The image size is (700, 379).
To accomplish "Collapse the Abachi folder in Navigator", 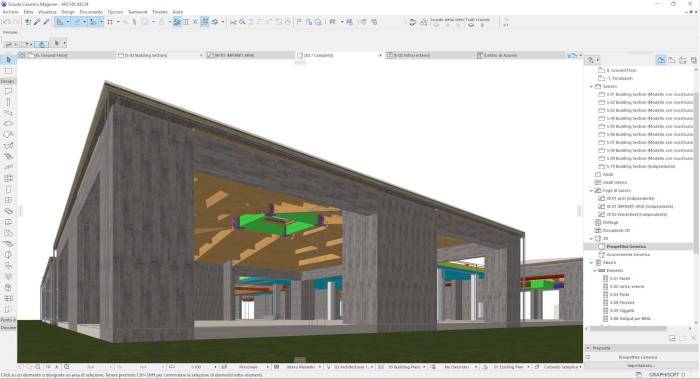I will pyautogui.click(x=592, y=262).
